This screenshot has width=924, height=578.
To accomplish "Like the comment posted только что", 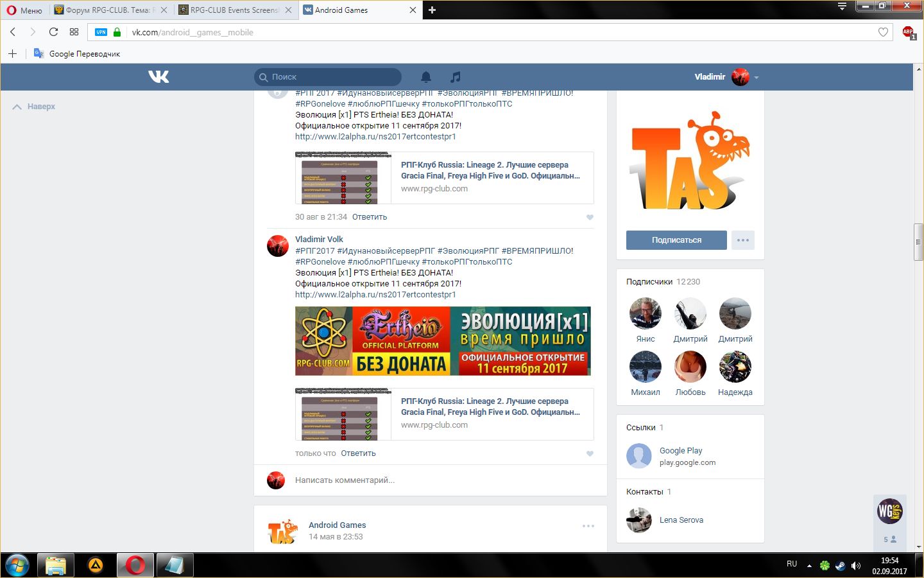I will 590,453.
